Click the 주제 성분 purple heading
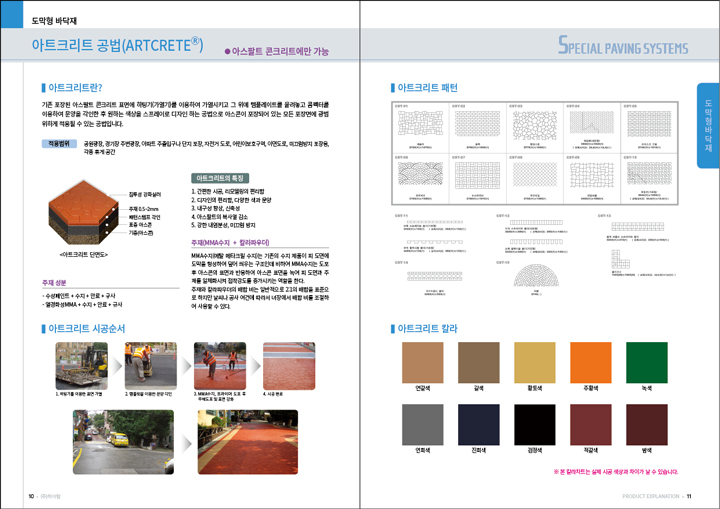 click(x=54, y=283)
